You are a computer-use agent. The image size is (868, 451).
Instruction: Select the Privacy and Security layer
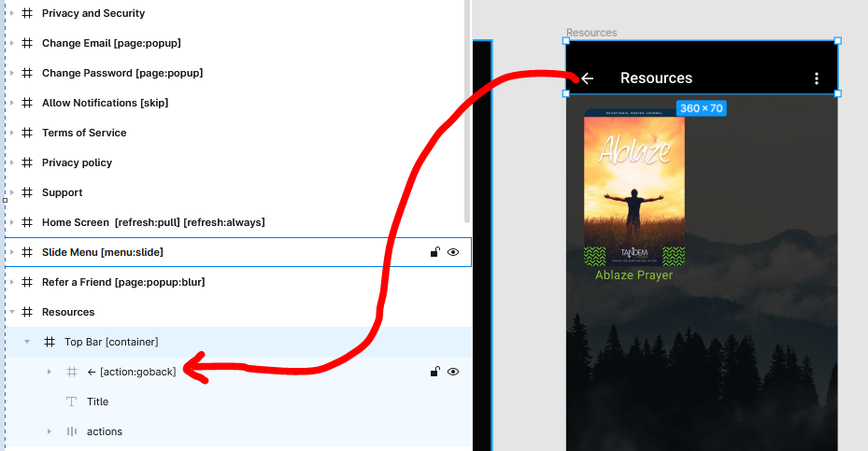pyautogui.click(x=93, y=13)
